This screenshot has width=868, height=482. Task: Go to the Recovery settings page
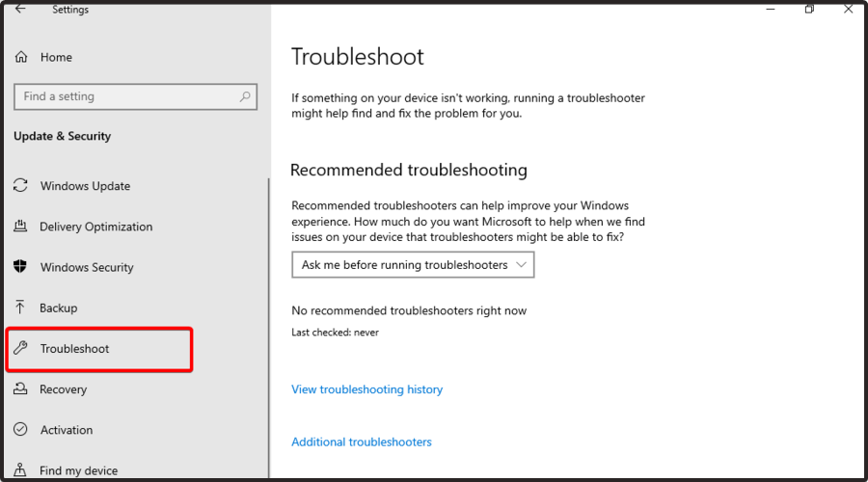(63, 389)
